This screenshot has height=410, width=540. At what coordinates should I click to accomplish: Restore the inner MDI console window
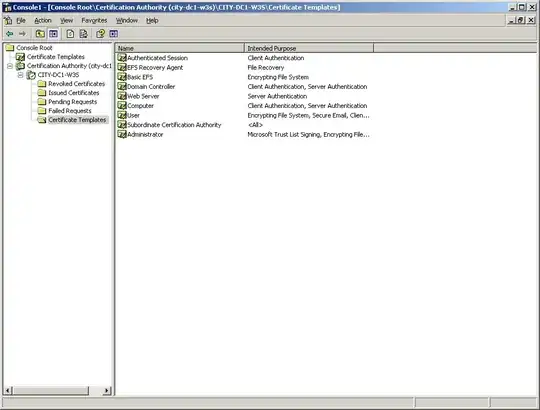(521, 21)
